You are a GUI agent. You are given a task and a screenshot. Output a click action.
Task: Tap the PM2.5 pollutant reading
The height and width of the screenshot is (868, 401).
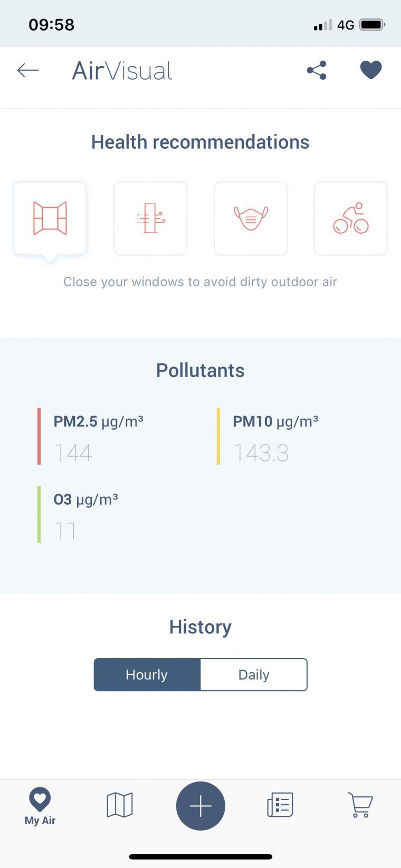click(x=98, y=437)
